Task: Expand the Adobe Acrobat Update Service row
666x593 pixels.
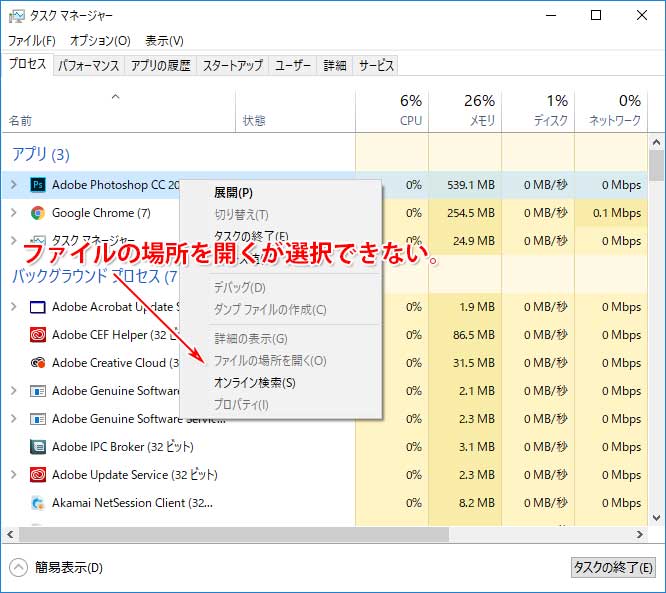Action: click(14, 307)
